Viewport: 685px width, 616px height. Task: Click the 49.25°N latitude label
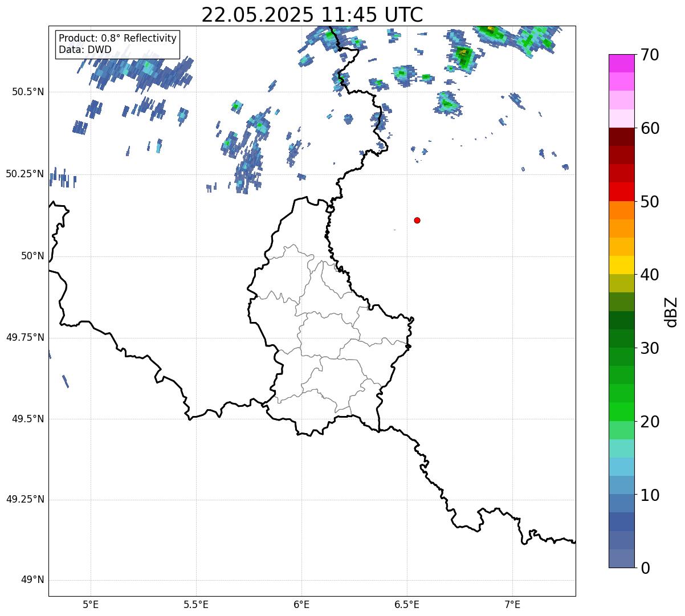pos(25,499)
